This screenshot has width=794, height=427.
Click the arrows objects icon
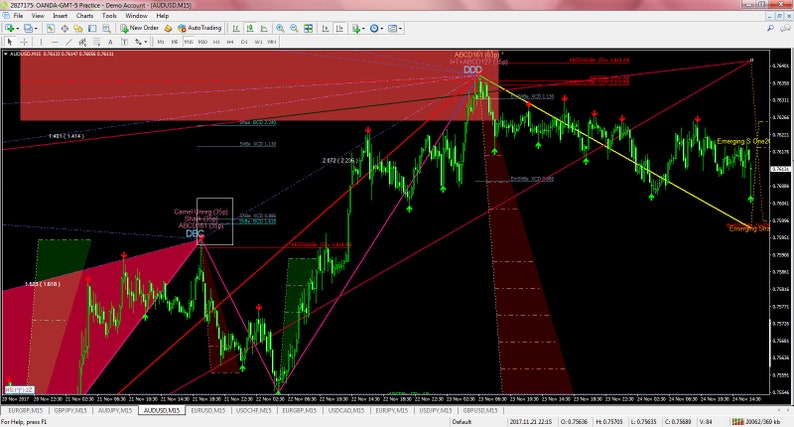[x=138, y=42]
